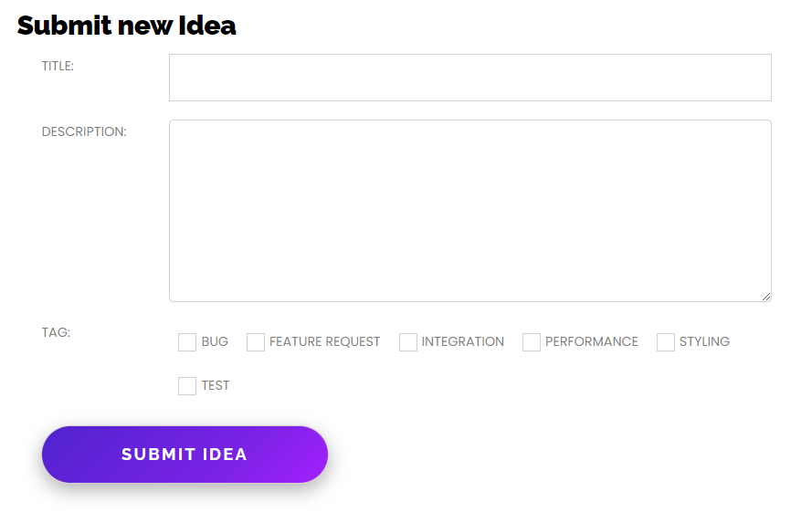The height and width of the screenshot is (523, 812).
Task: Click the TITLE field label
Action: pyautogui.click(x=58, y=66)
